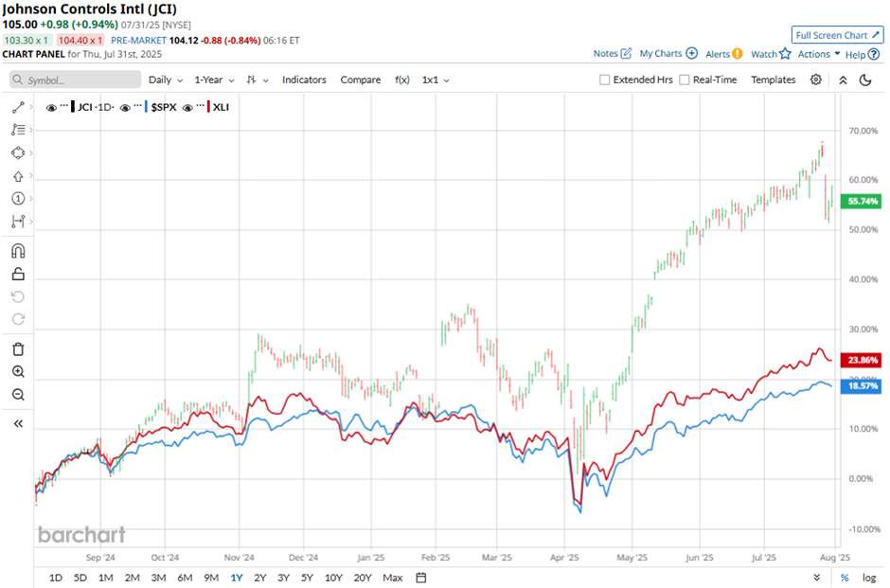Viewport: 890px width, 588px height.
Task: Open chart settings gear
Action: (815, 80)
